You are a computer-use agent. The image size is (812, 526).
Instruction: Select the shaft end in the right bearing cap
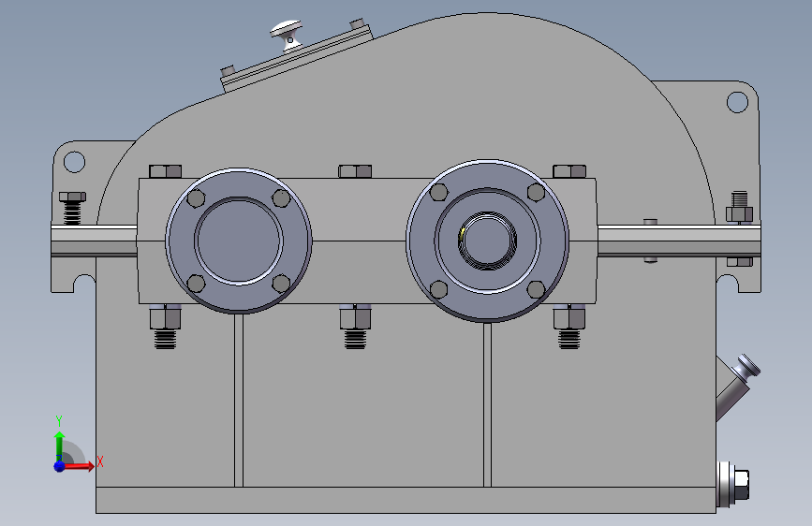coord(487,241)
